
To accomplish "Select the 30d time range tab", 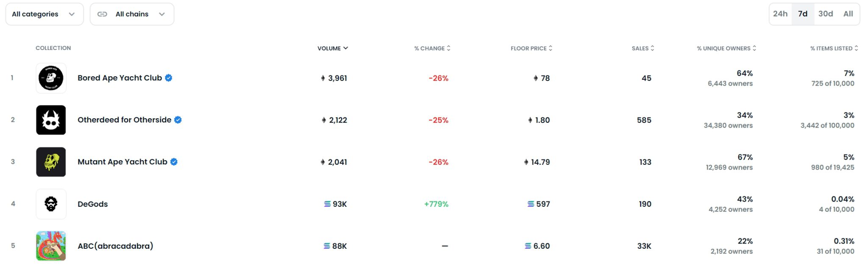I will (x=826, y=14).
